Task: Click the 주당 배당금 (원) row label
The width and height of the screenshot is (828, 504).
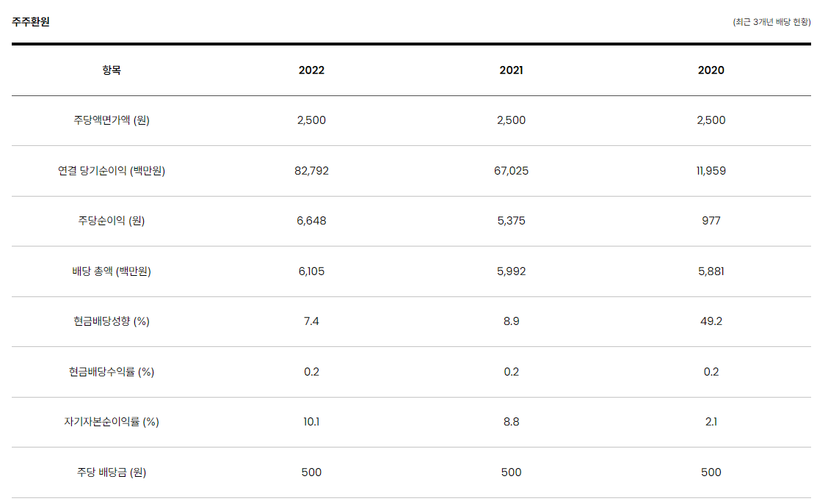Action: click(112, 472)
